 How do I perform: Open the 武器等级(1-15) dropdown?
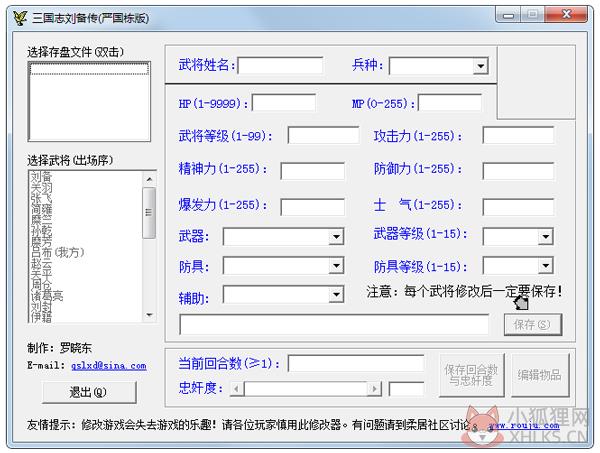(545, 236)
